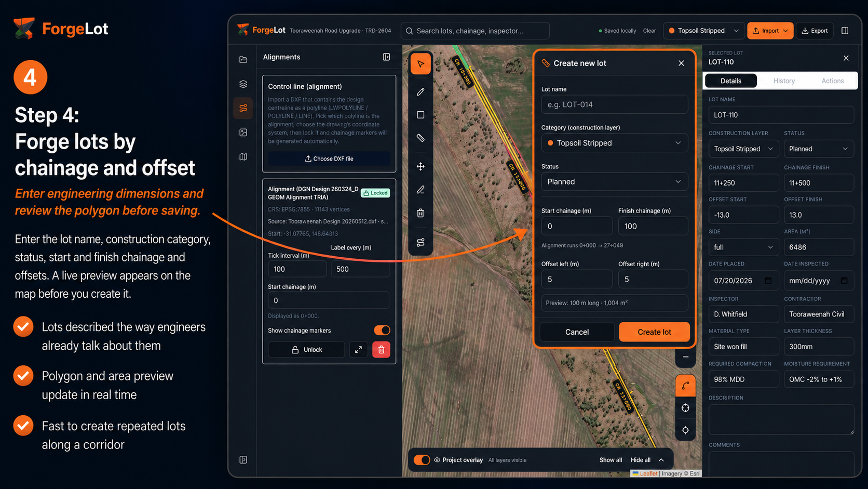Click the Tick interval (m) field

point(297,269)
